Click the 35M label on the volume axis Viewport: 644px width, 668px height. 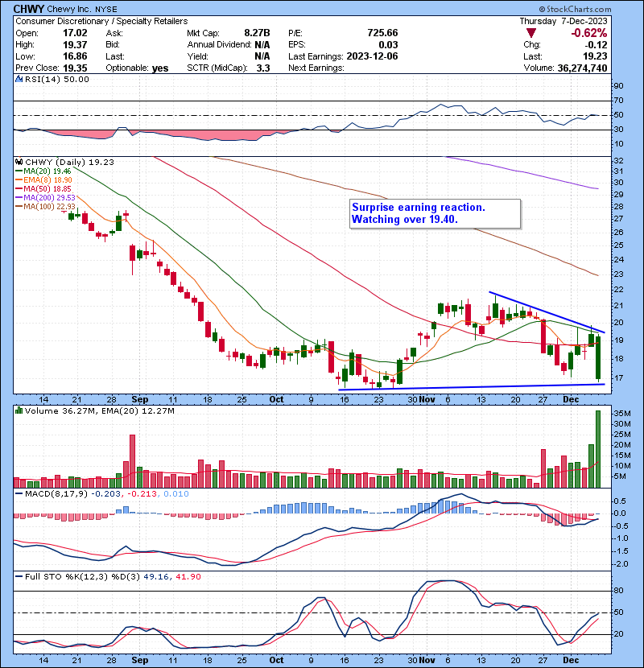pos(621,414)
